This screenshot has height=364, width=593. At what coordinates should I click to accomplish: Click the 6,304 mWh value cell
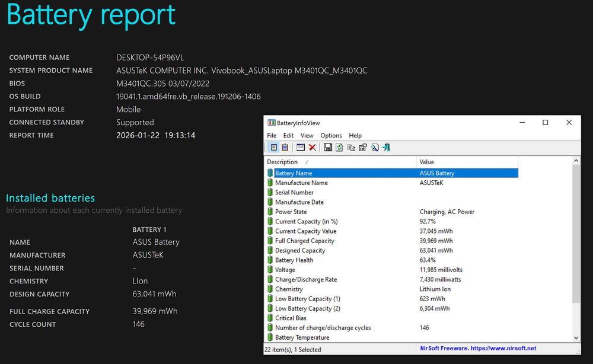click(435, 308)
